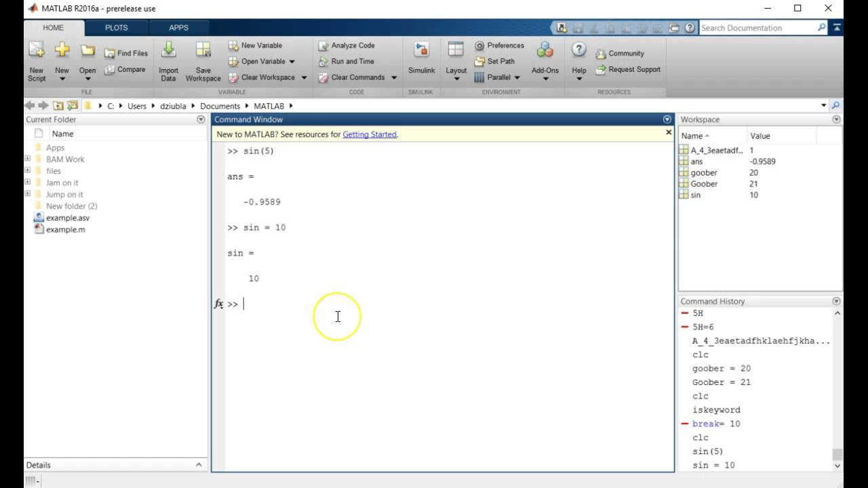Click the Users path segment
The height and width of the screenshot is (488, 868).
pos(137,106)
